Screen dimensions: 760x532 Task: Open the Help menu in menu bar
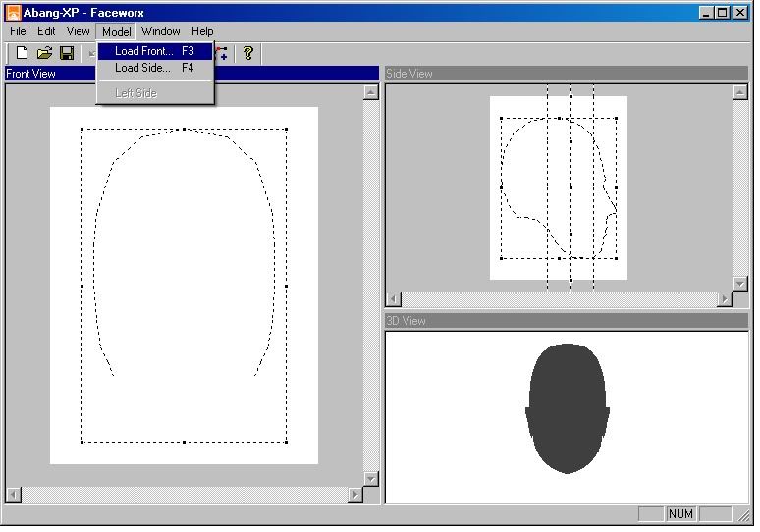coord(202,31)
